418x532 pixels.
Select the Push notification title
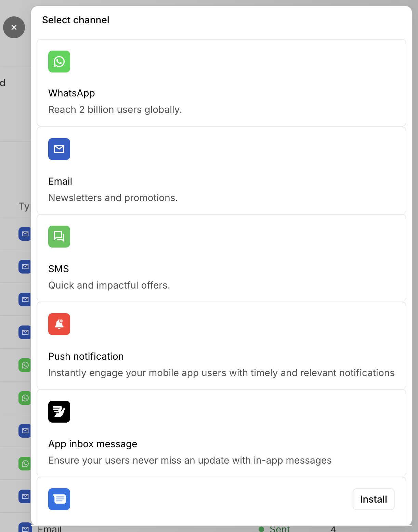[86, 356]
